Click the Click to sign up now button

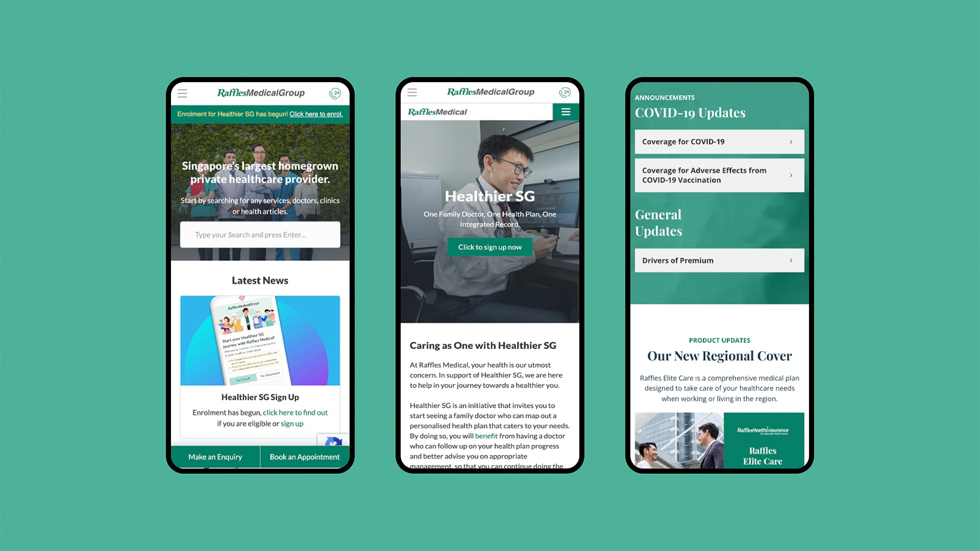[489, 247]
